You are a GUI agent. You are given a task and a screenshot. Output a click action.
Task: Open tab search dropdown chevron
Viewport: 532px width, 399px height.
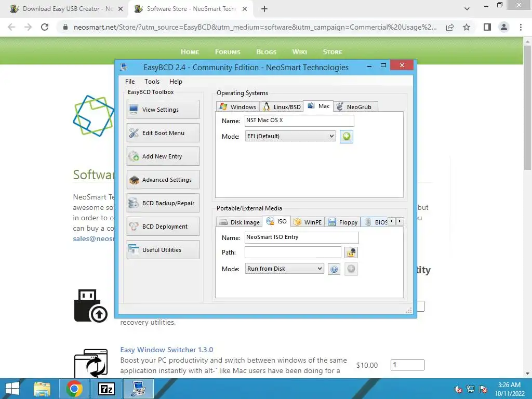(x=467, y=9)
